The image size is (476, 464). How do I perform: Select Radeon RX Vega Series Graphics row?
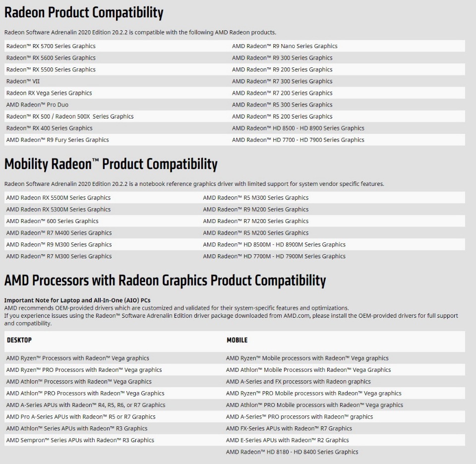49,93
